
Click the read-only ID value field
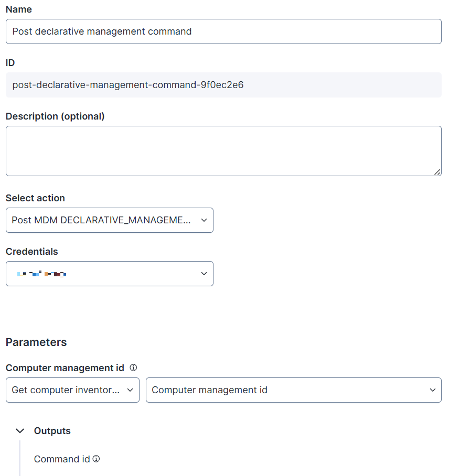[223, 85]
